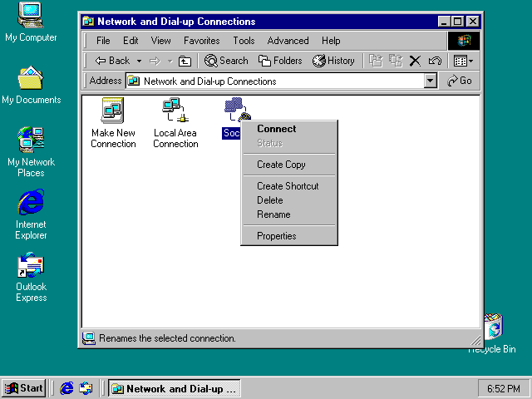The image size is (532, 399).
Task: Select the My Computer desktop icon
Action: click(x=31, y=22)
